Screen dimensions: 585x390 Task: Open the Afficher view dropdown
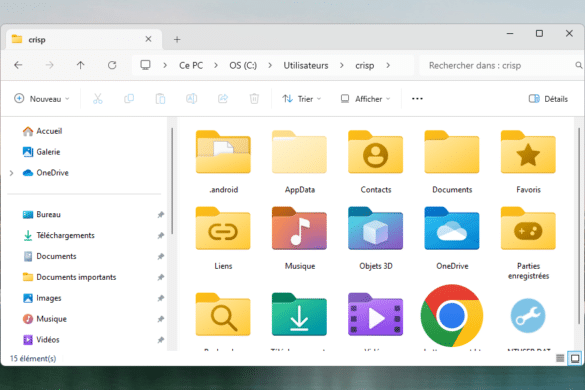[x=365, y=99]
